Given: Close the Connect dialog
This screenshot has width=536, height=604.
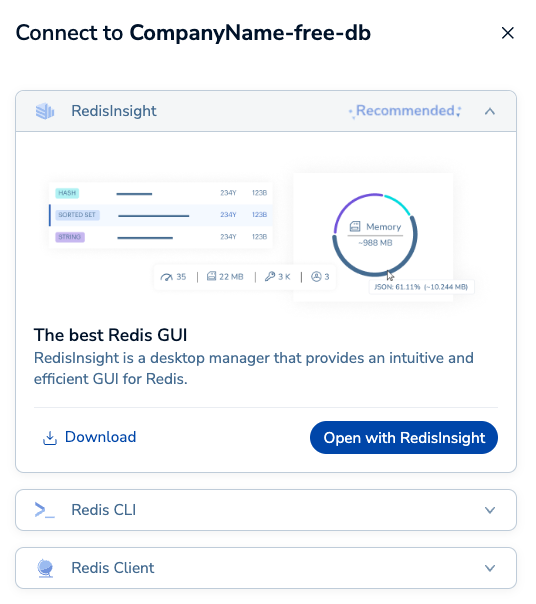Looking at the screenshot, I should [508, 33].
